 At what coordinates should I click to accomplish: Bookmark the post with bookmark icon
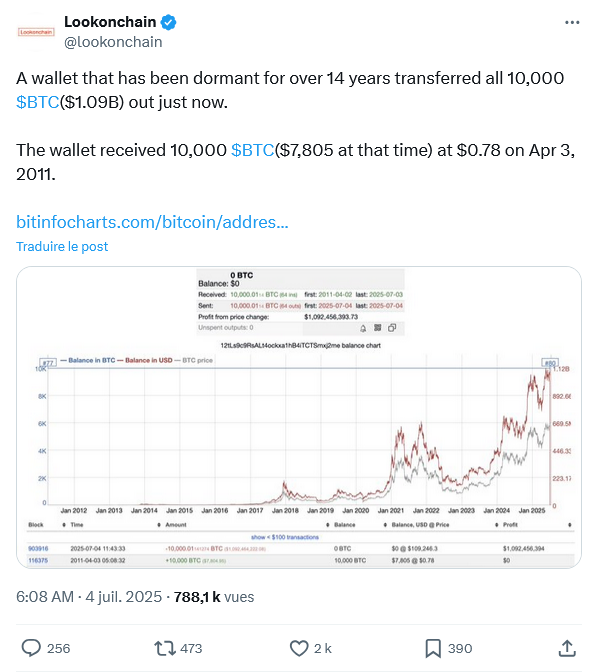tap(433, 648)
